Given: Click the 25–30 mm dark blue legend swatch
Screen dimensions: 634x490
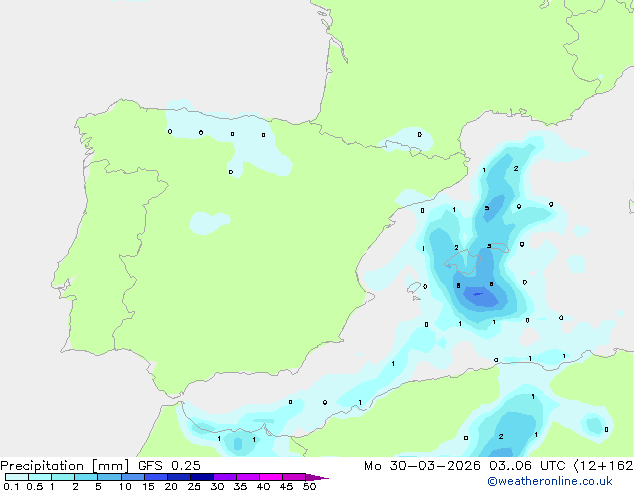Looking at the screenshot, I should (x=202, y=477).
